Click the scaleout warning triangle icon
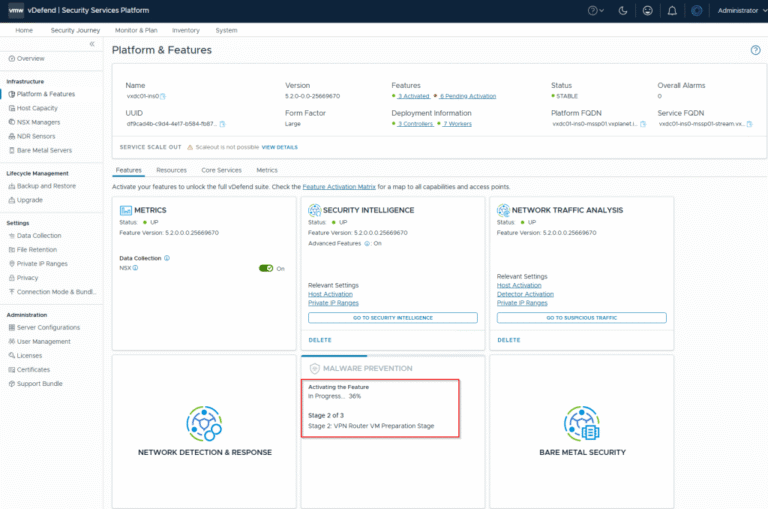Image resolution: width=768 pixels, height=509 pixels. point(190,147)
